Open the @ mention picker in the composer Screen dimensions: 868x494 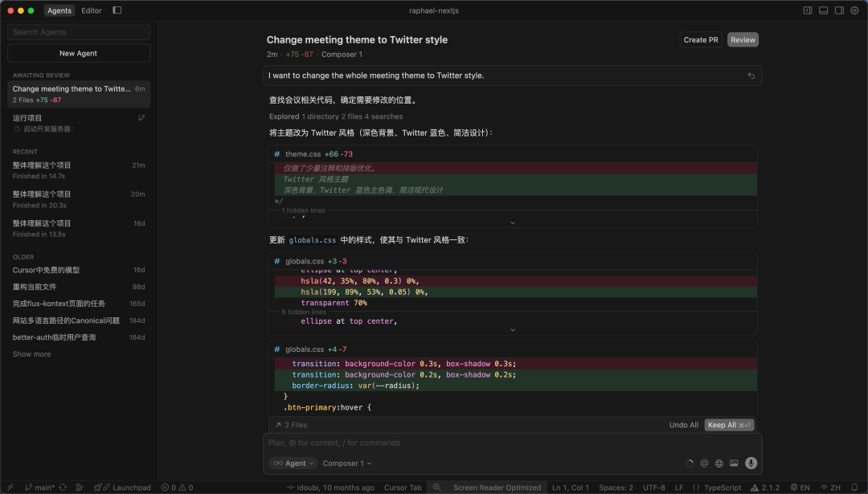pyautogui.click(x=704, y=463)
